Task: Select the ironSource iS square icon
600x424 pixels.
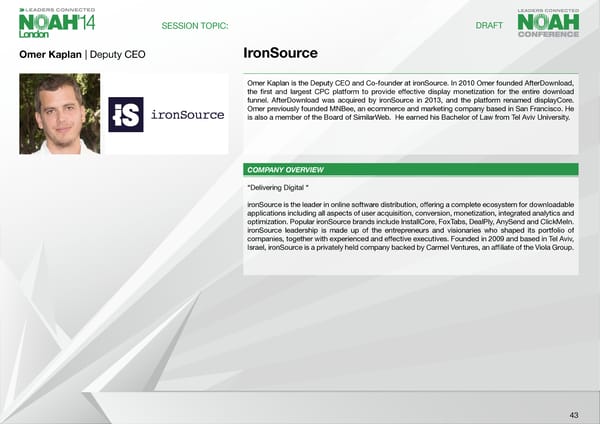Action: [x=126, y=114]
